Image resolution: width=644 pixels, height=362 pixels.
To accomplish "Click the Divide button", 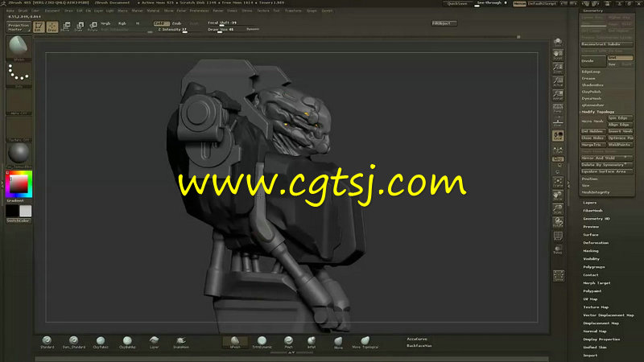I will 593,61.
